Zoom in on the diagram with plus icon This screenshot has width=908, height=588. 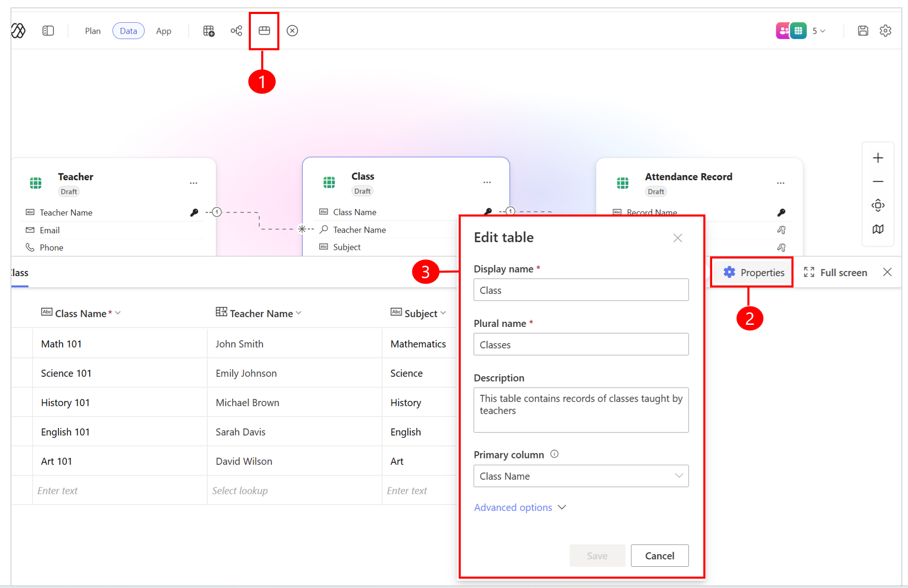point(878,158)
